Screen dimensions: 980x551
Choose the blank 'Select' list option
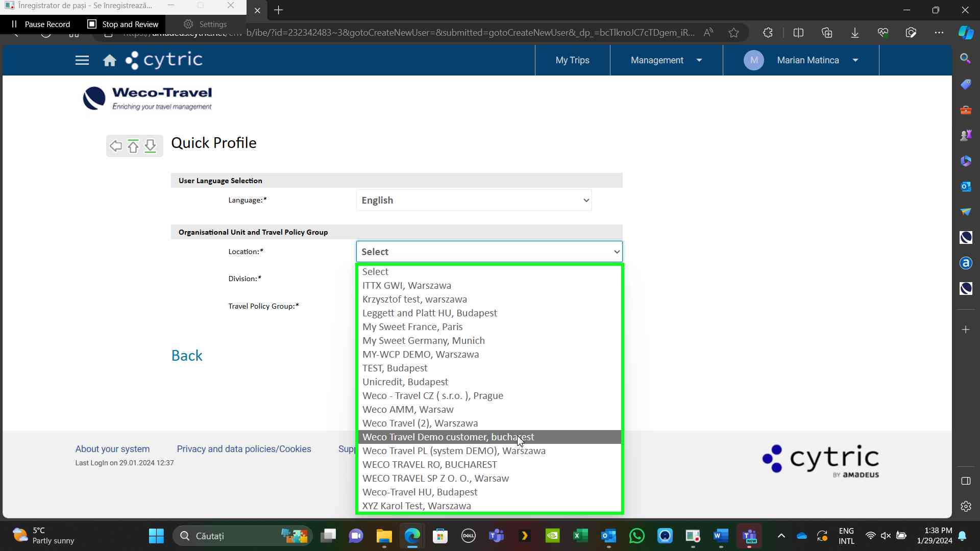click(489, 272)
